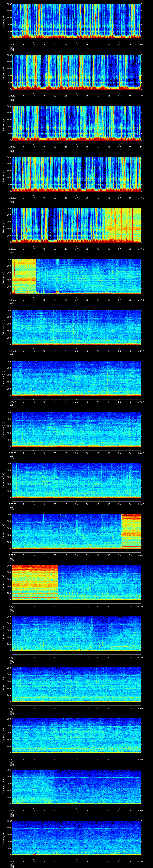Click the spectrogram panel starting at 19:33:00
Viewport: 153px width, 868px height.
pos(77,225)
